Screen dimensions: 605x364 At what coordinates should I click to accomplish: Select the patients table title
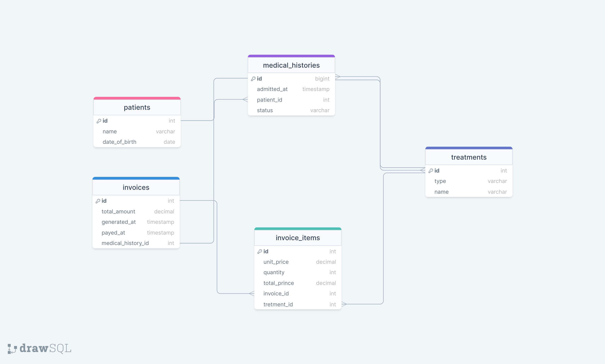click(x=137, y=108)
